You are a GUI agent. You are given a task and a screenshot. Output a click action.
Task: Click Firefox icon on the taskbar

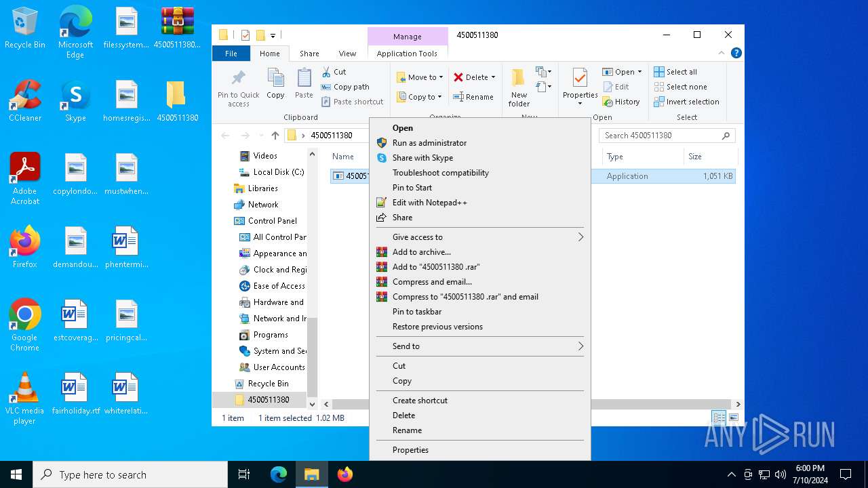point(345,474)
